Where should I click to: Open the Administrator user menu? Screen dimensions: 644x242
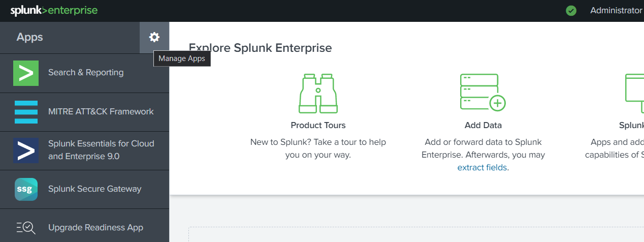tap(617, 11)
